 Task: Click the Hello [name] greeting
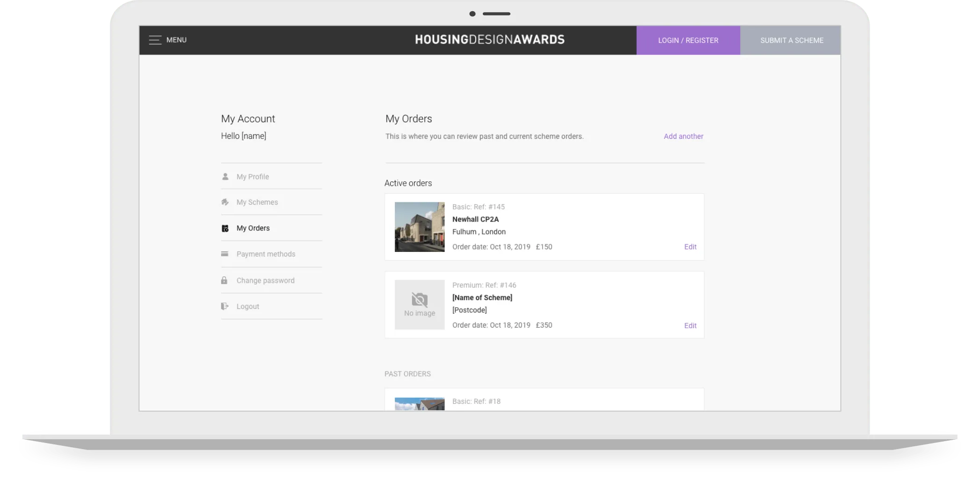[243, 136]
